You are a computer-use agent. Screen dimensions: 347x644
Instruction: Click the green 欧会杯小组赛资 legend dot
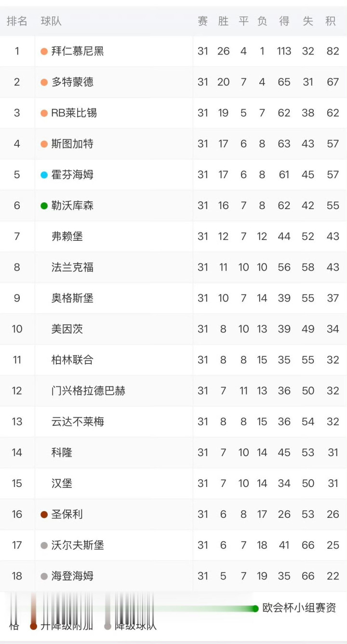coord(255,608)
